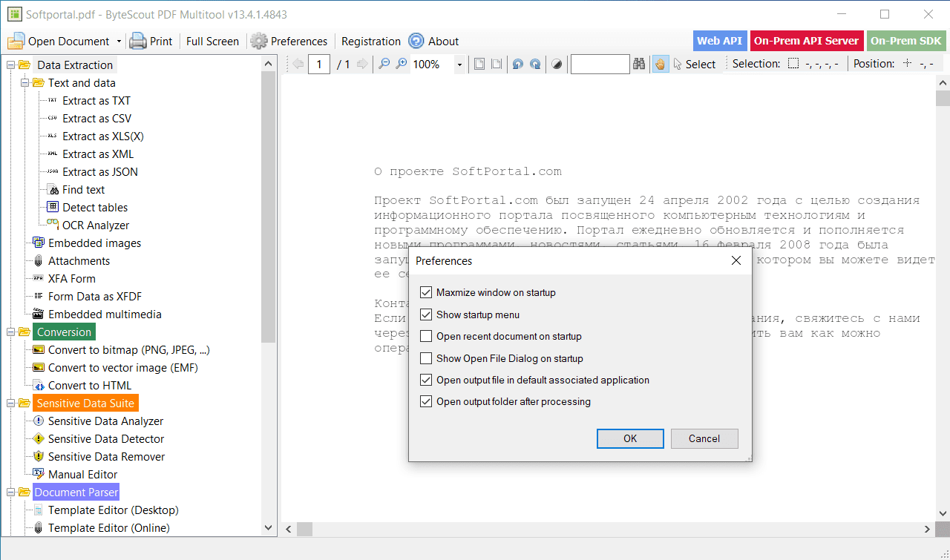950x560 pixels.
Task: Select Embedded multimedia item
Action: click(105, 314)
